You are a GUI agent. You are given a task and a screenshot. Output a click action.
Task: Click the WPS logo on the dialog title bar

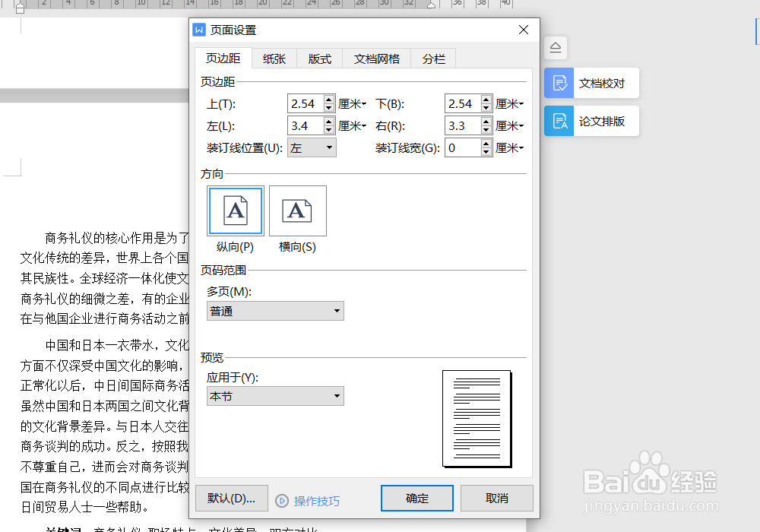198,30
